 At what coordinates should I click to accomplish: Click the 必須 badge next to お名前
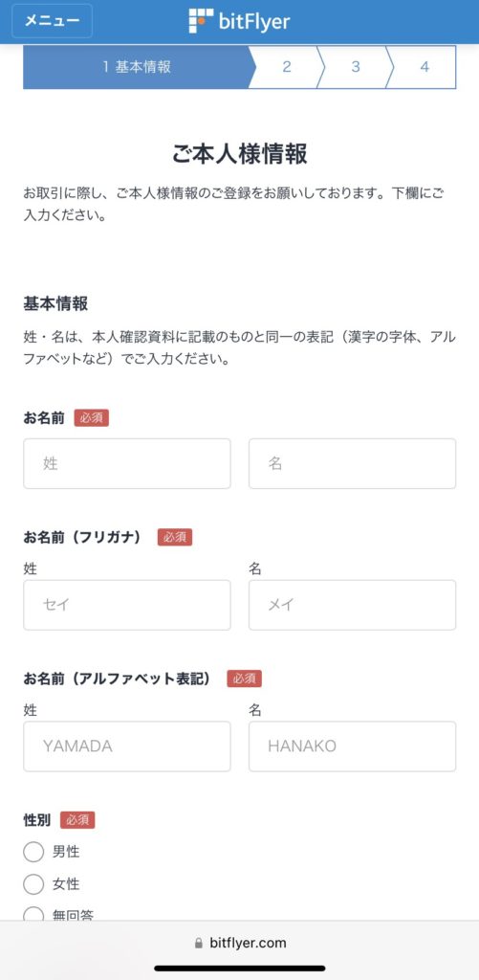pos(91,418)
